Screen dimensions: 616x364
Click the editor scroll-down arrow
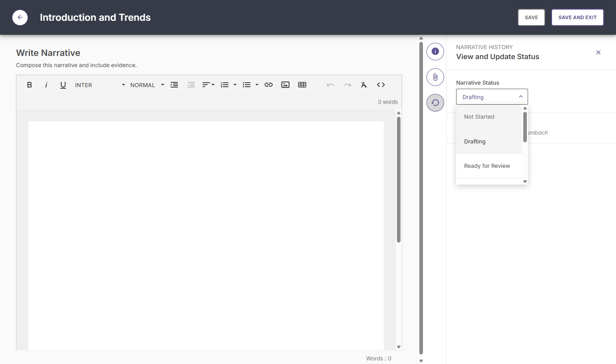coord(399,347)
